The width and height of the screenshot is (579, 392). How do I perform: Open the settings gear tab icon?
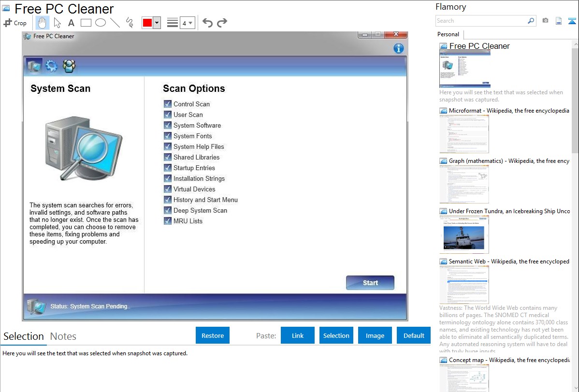(51, 66)
